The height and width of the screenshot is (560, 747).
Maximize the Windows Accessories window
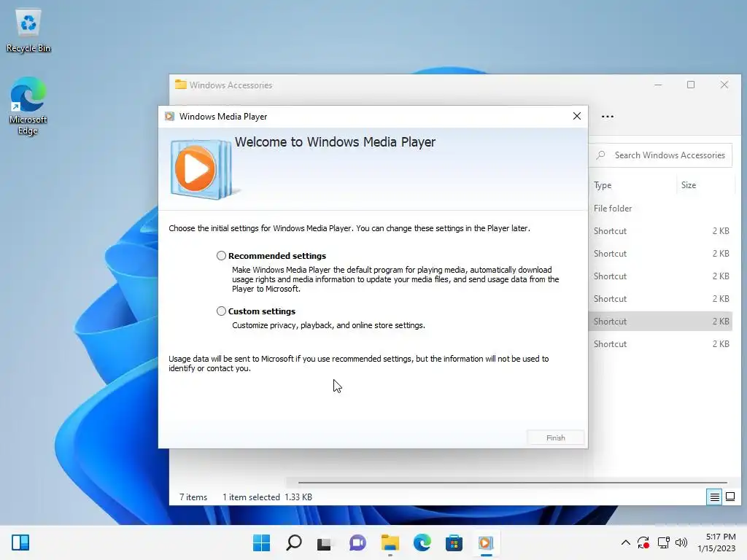[691, 85]
